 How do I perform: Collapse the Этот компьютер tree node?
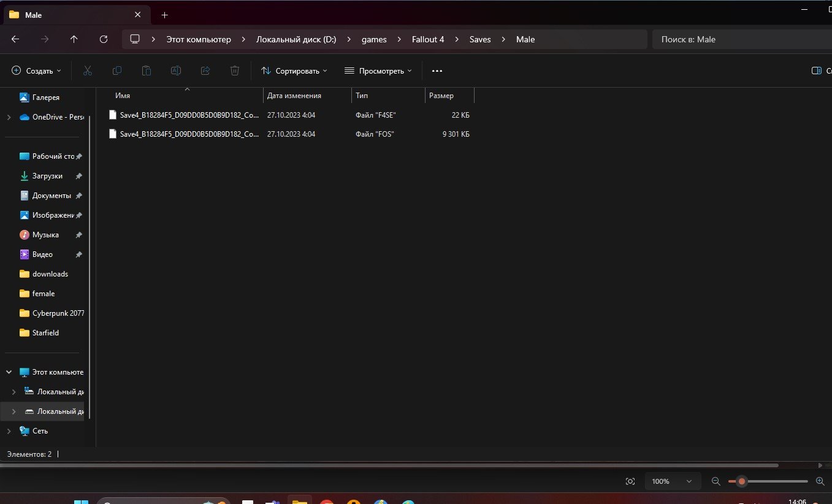[9, 372]
